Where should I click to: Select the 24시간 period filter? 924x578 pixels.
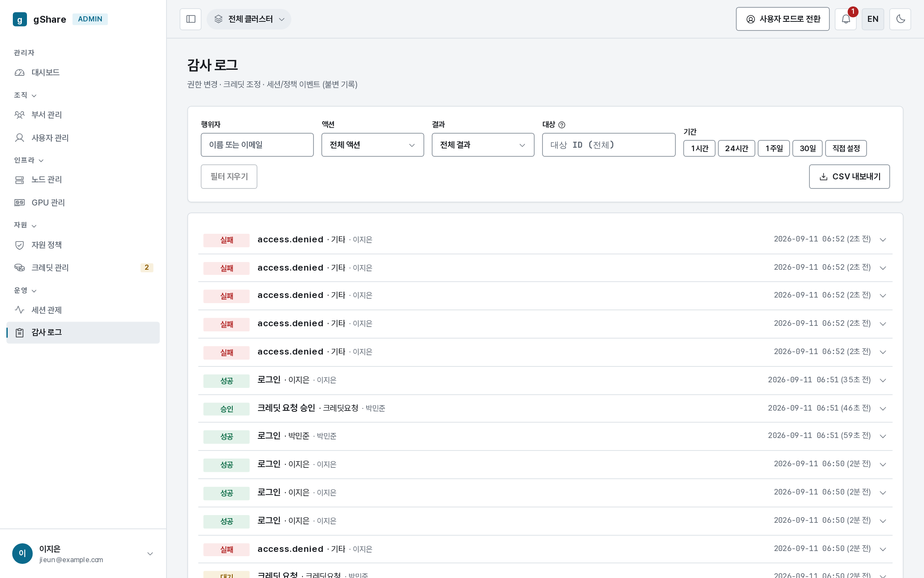tap(737, 149)
